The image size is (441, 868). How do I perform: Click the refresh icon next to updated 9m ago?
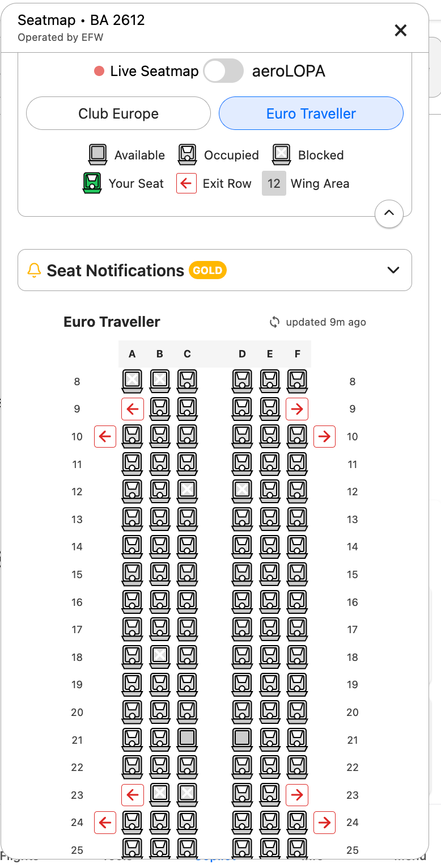274,322
